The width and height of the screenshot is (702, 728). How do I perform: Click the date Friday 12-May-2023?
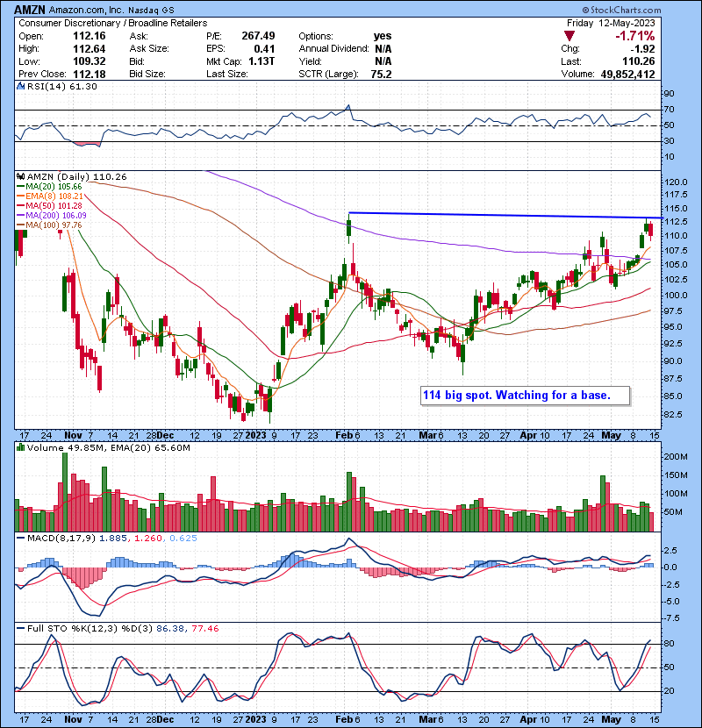click(x=611, y=23)
